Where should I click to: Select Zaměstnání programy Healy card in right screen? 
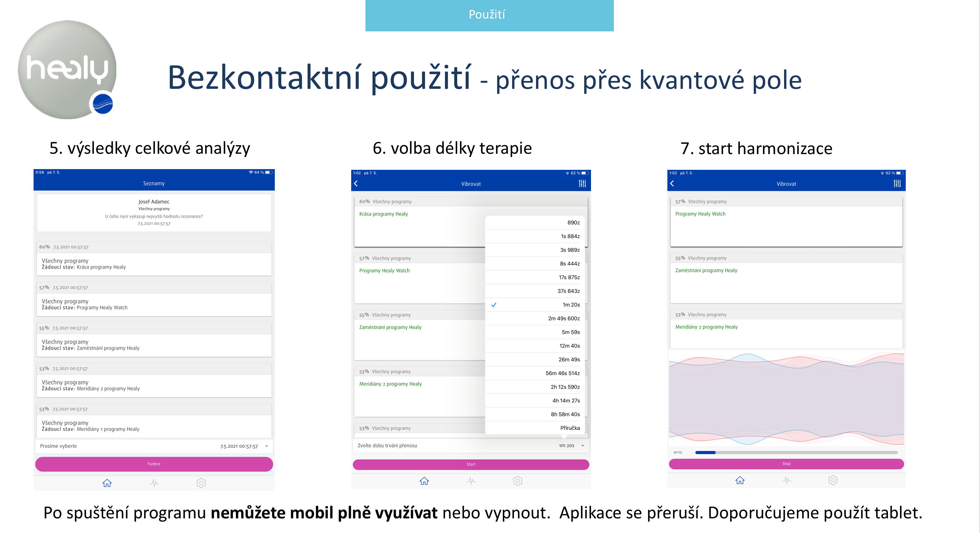(x=786, y=278)
